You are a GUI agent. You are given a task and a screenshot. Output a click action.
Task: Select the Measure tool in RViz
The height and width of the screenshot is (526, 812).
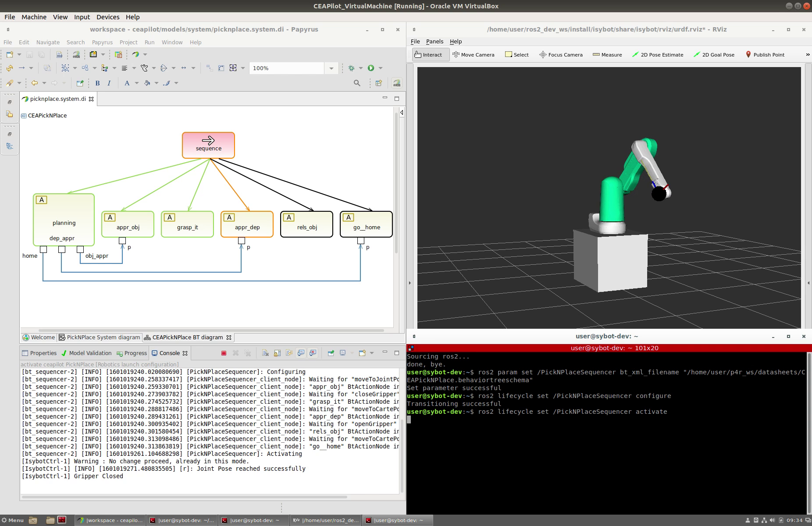608,54
